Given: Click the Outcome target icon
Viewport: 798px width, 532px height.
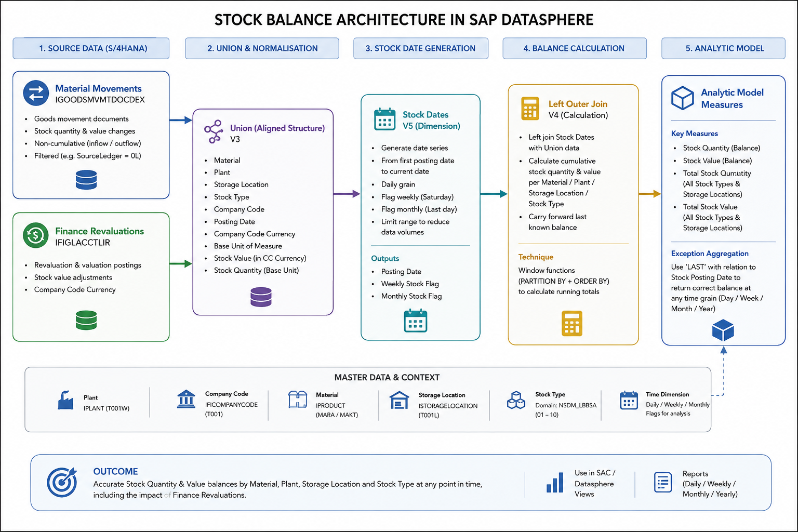Looking at the screenshot, I should pos(62,482).
